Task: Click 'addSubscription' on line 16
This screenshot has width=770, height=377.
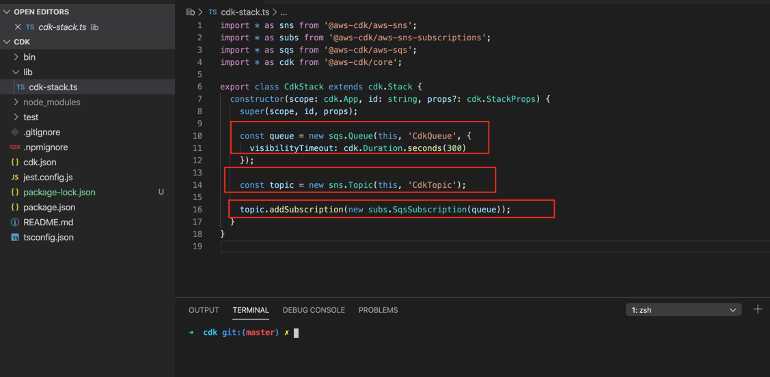Action: tap(306, 209)
